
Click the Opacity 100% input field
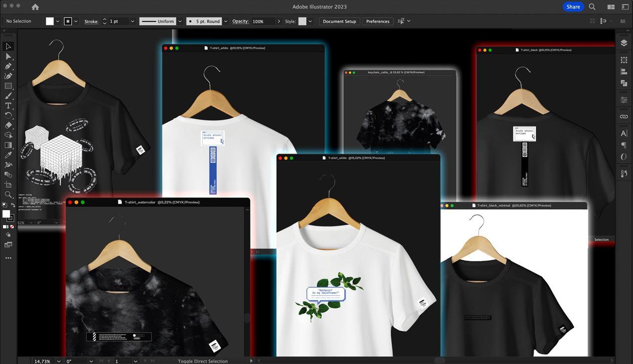pos(263,21)
